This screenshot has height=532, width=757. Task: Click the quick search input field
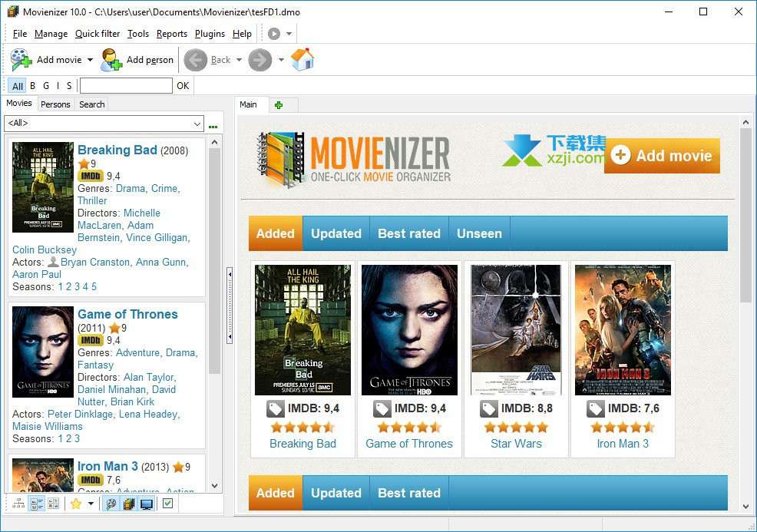pyautogui.click(x=126, y=86)
